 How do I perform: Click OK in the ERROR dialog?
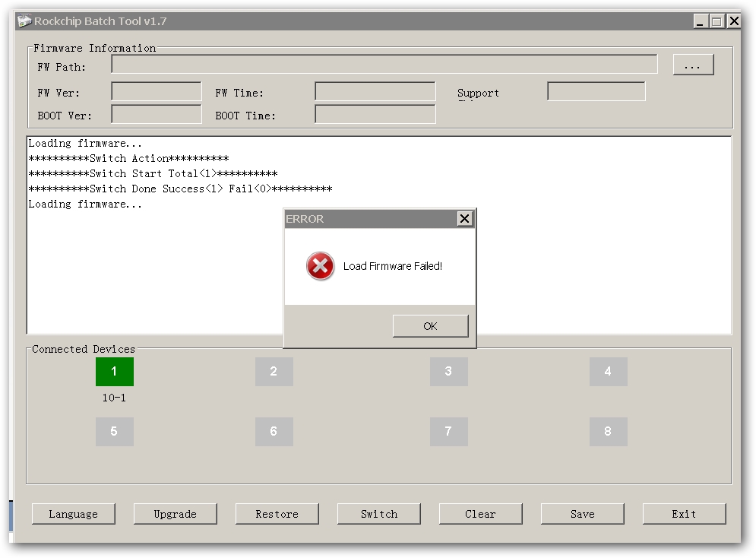tap(430, 326)
